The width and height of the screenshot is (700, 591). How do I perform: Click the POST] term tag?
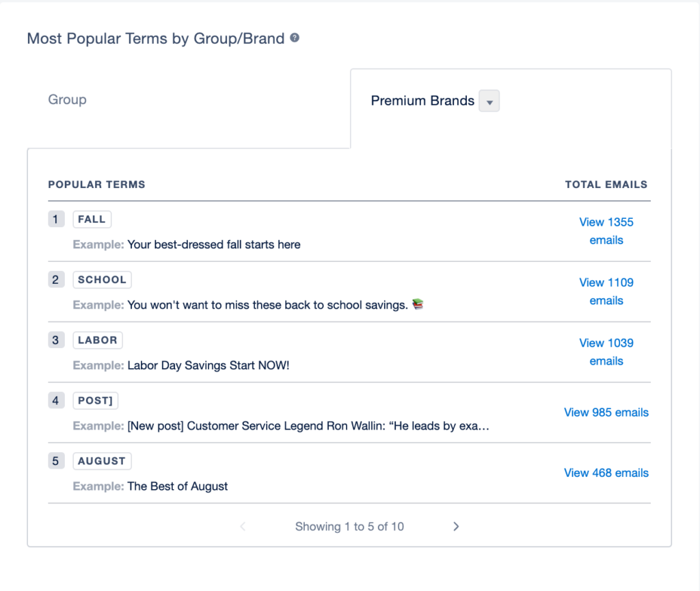click(95, 400)
